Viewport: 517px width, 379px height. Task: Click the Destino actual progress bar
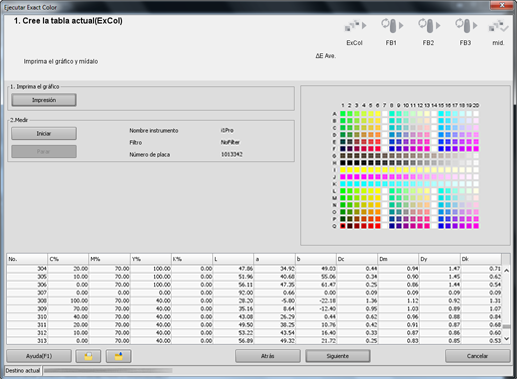click(x=108, y=370)
